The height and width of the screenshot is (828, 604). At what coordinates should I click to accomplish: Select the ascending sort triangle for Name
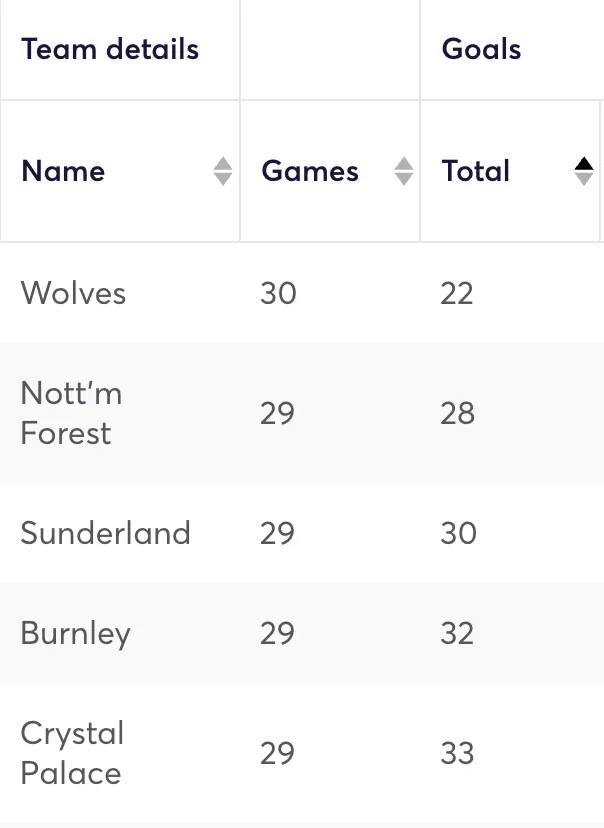pyautogui.click(x=222, y=164)
